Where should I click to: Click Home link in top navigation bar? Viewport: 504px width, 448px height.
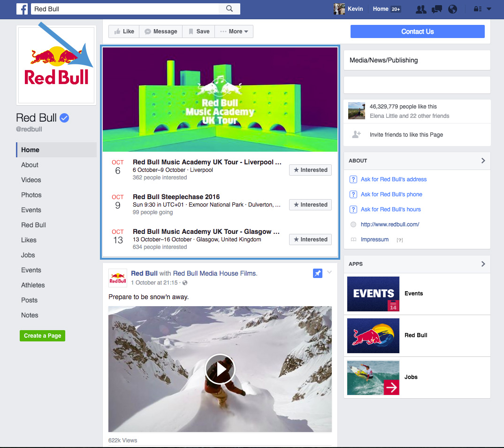[381, 9]
